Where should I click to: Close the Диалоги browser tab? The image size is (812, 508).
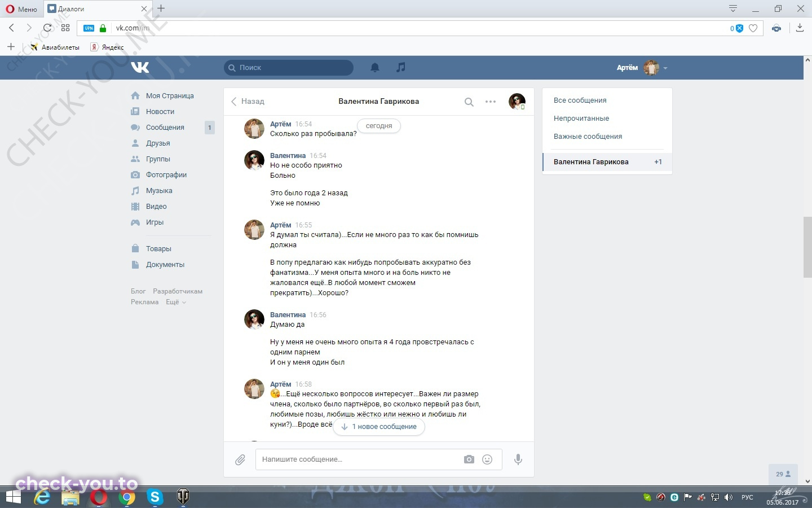tap(144, 9)
